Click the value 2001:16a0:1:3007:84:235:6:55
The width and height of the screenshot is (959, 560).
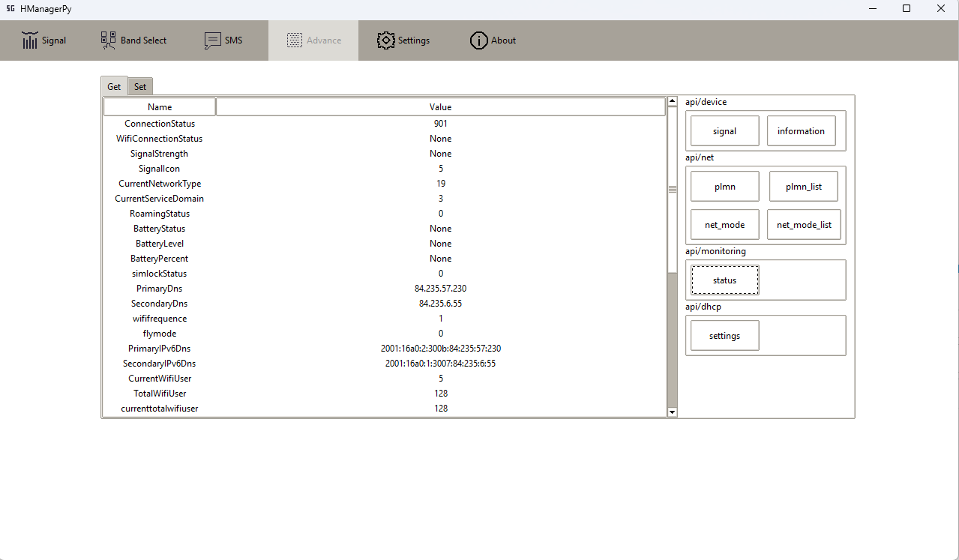click(x=441, y=364)
